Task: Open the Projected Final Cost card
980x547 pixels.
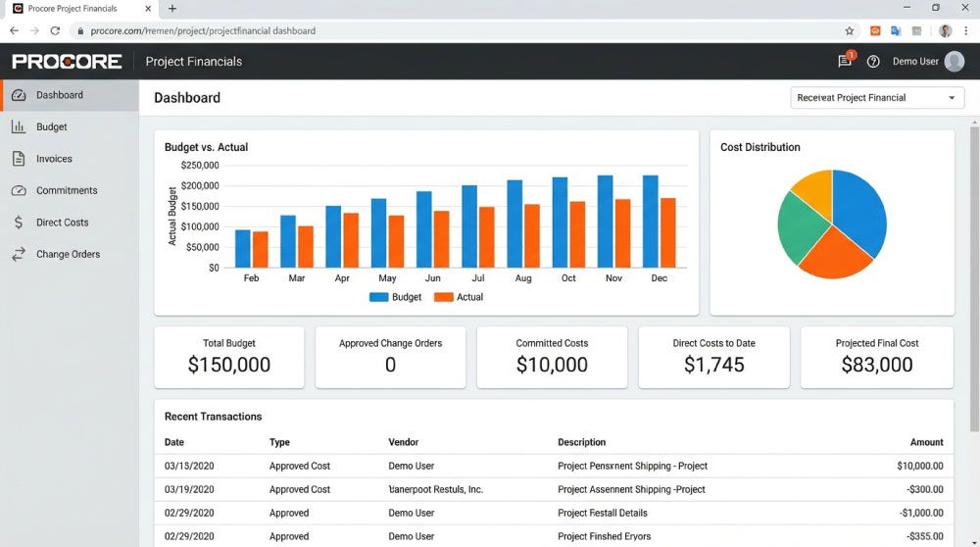Action: 877,357
